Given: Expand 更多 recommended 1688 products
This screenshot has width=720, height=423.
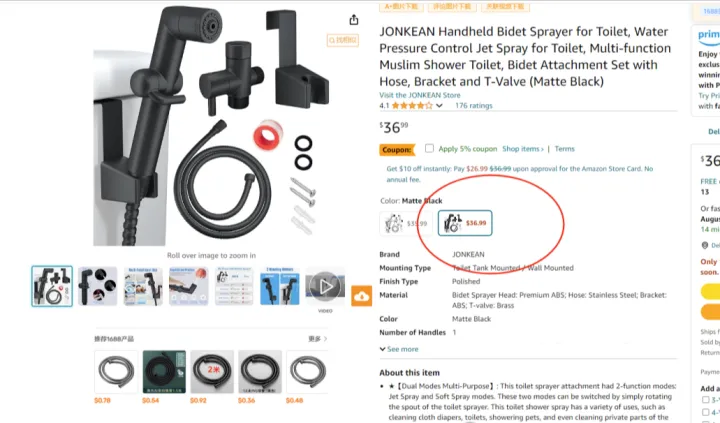Looking at the screenshot, I should click(x=318, y=339).
